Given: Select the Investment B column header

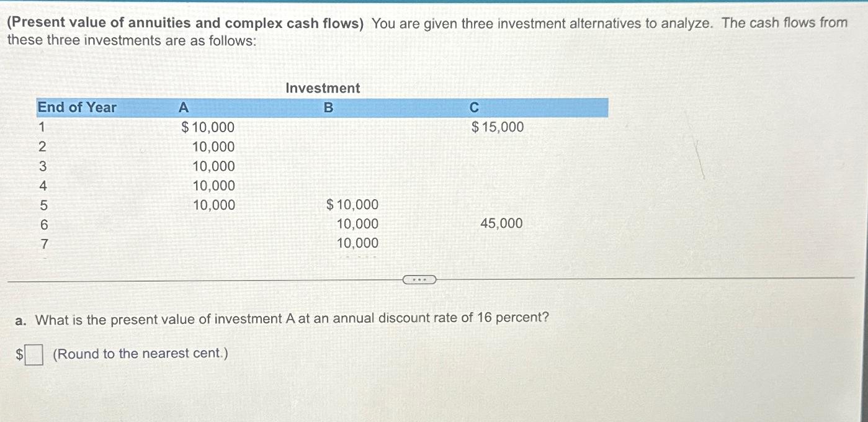Looking at the screenshot, I should coord(327,107).
